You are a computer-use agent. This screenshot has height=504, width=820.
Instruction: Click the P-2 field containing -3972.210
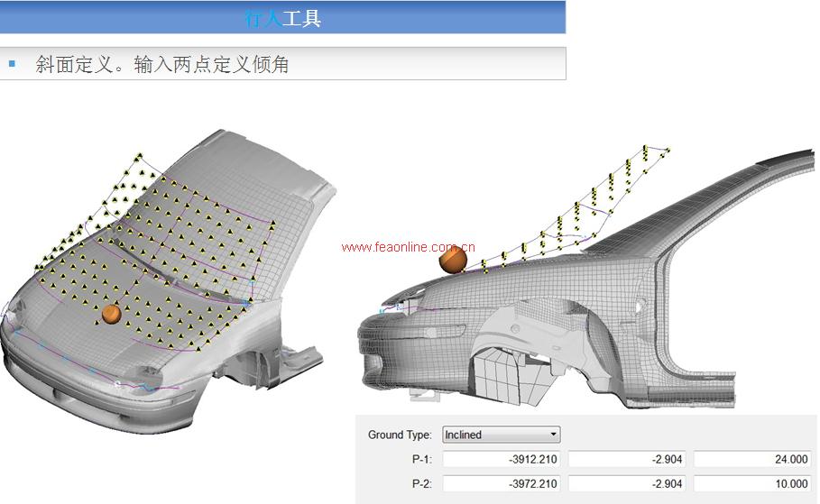pos(501,484)
